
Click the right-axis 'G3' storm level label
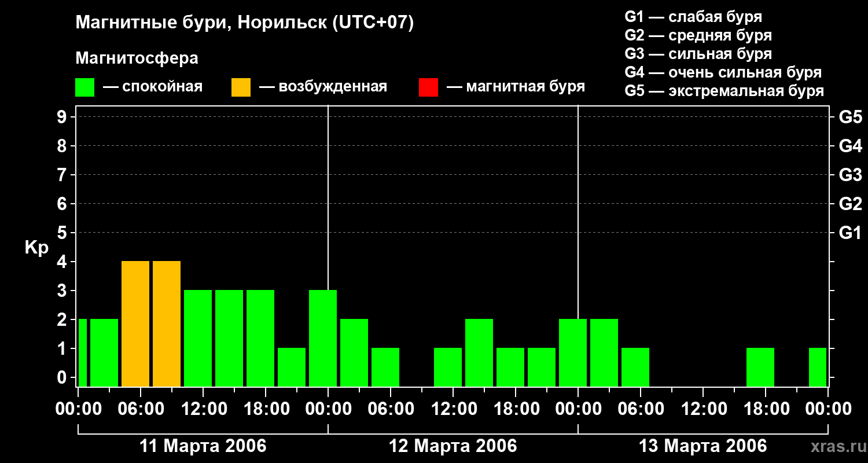coord(850,175)
